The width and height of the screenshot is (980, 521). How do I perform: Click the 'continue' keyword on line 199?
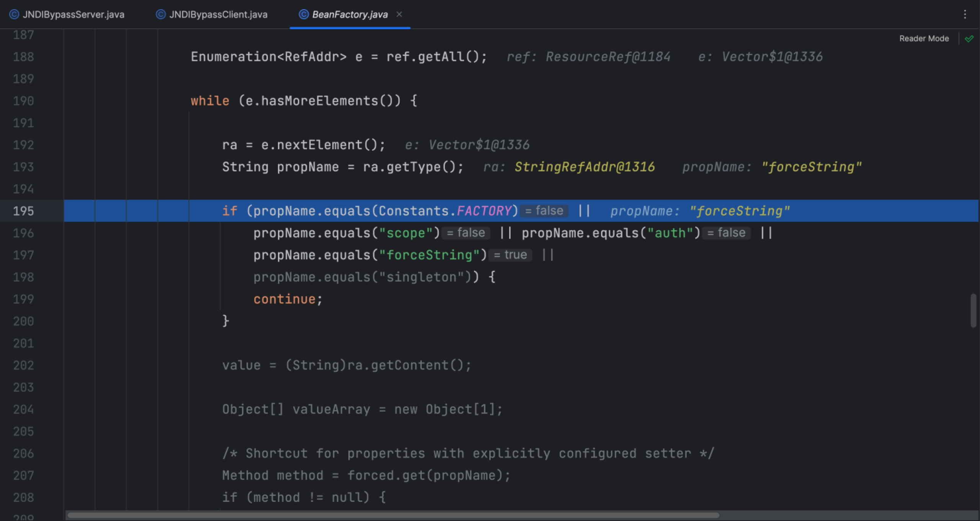pos(284,299)
